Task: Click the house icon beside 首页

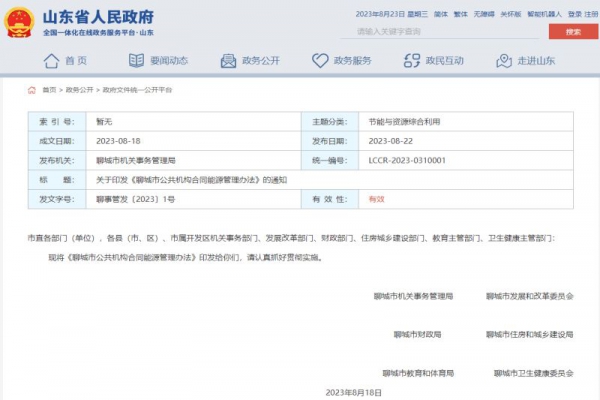Action: pos(51,61)
